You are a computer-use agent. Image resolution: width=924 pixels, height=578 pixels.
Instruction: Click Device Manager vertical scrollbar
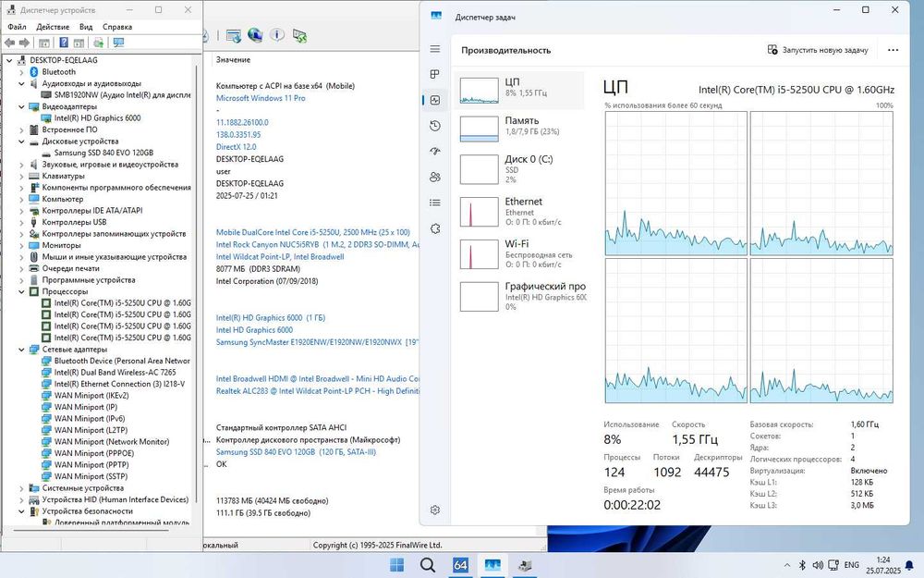197,283
